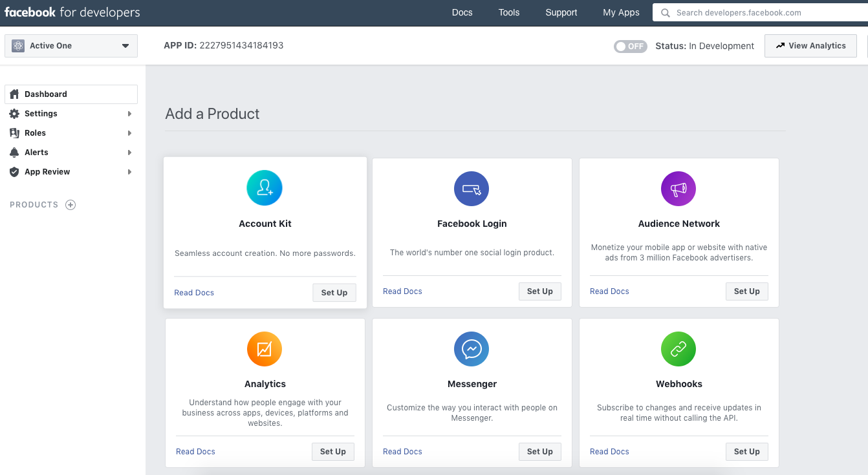The image size is (868, 475).
Task: Click the Messenger product icon
Action: tap(472, 350)
